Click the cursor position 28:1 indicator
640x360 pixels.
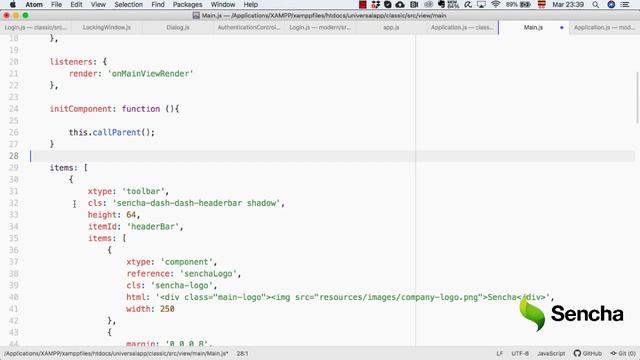(242, 353)
